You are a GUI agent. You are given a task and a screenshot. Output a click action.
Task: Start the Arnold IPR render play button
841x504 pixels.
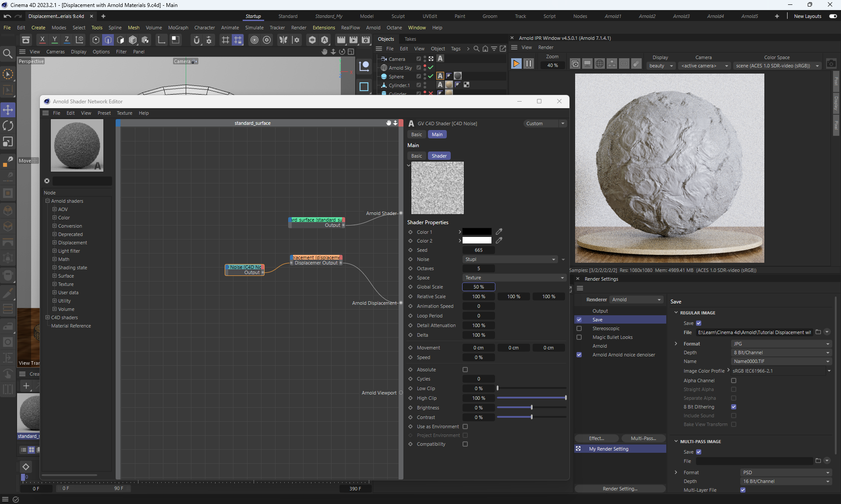516,64
